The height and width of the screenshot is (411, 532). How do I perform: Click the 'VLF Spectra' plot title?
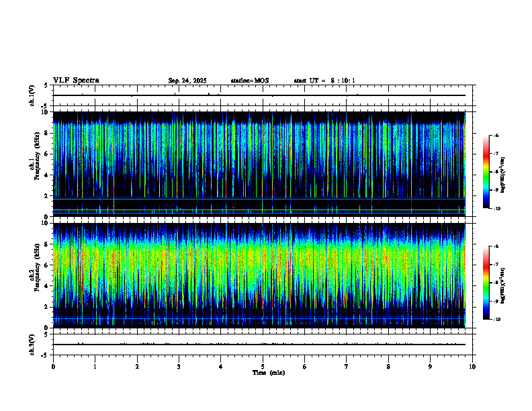76,81
